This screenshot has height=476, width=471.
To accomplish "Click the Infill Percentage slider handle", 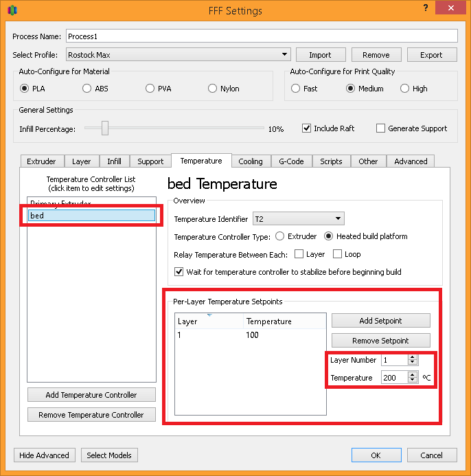I will pos(105,128).
